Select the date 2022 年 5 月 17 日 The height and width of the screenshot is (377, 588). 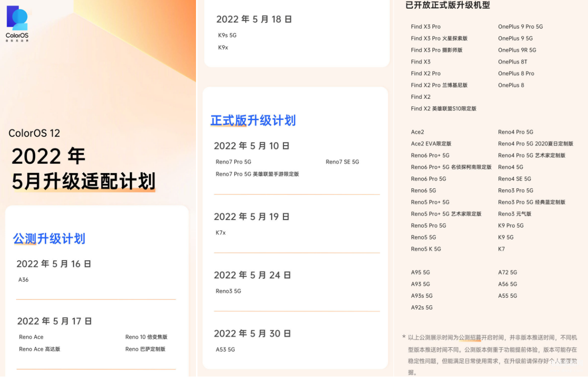point(55,321)
